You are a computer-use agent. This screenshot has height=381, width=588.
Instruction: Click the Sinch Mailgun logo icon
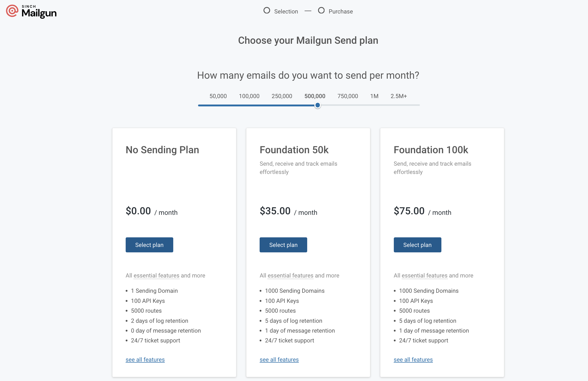[x=12, y=11]
